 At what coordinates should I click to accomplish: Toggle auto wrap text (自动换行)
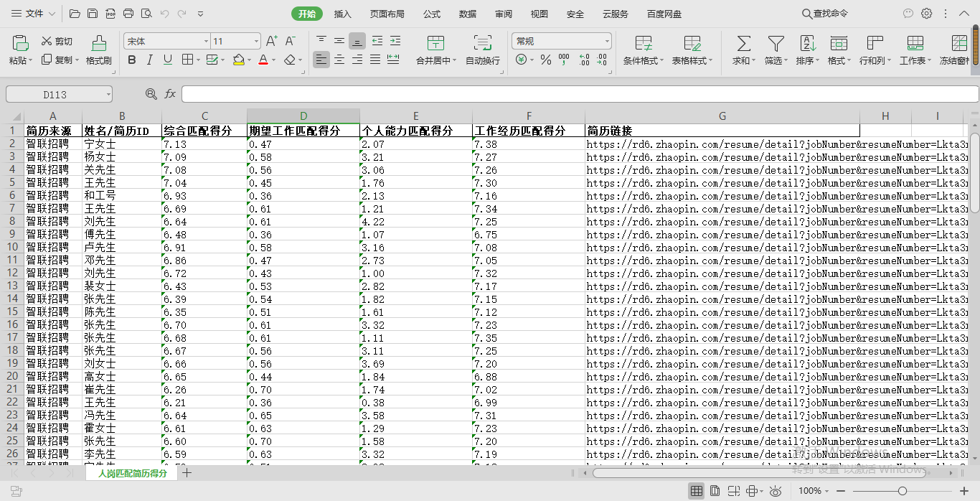(483, 50)
